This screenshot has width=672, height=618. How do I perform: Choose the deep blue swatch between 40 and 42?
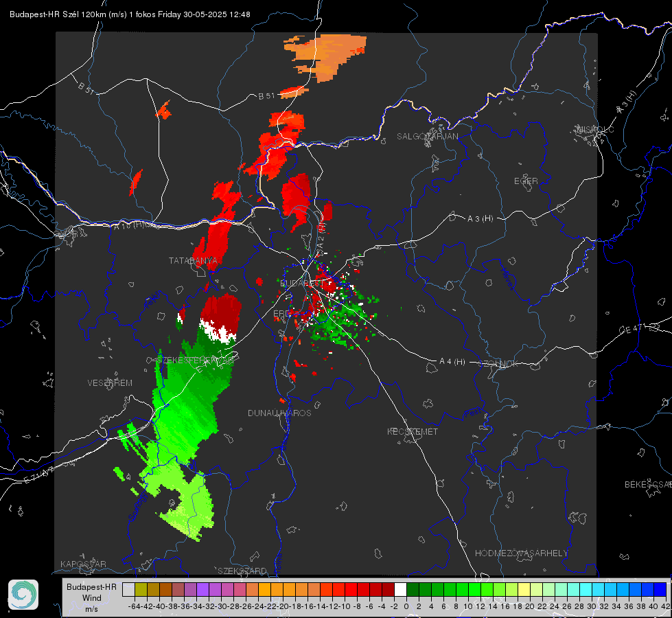coord(660,589)
